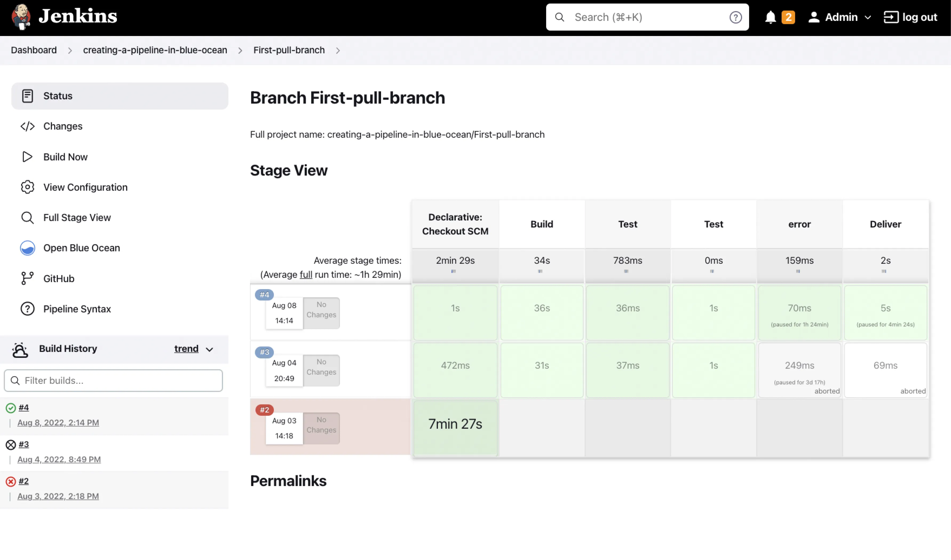
Task: Expand chevron after First-pull-branch breadcrumb
Action: coord(338,51)
